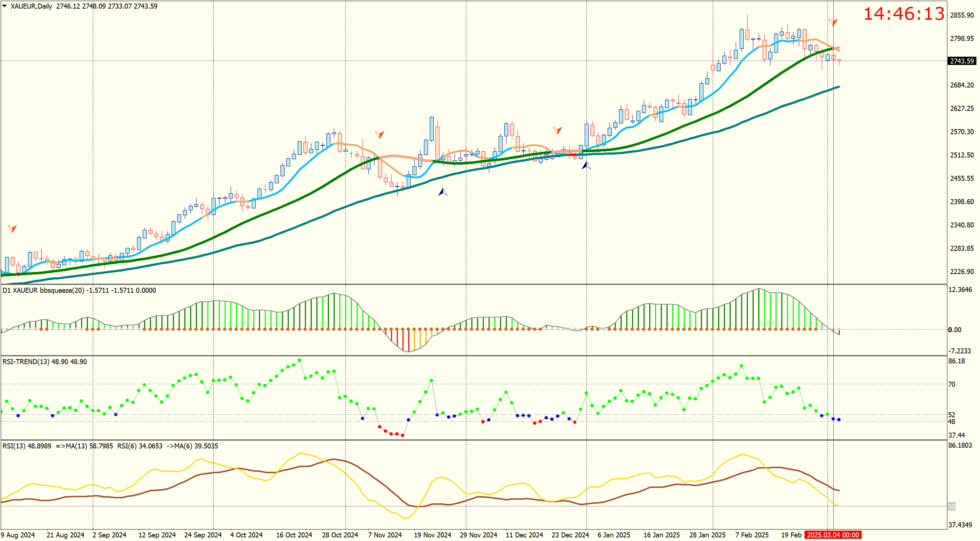
Task: Click the highest green RSI-TREND dot in October
Action: (x=300, y=360)
